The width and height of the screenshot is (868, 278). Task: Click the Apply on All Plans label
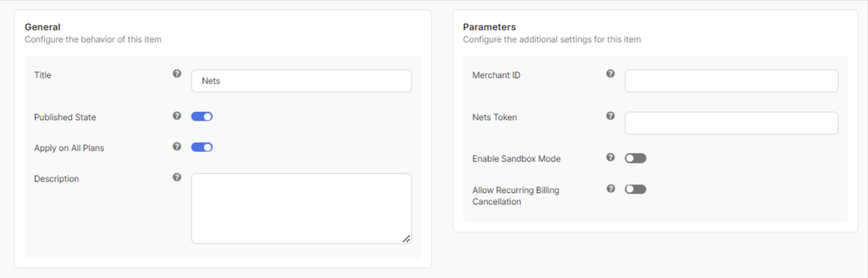(x=69, y=148)
